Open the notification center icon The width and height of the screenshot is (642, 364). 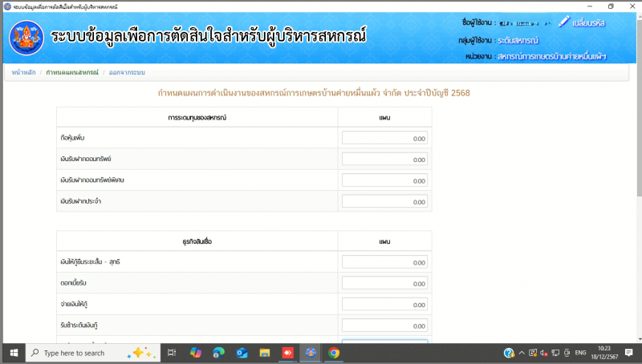tap(629, 353)
